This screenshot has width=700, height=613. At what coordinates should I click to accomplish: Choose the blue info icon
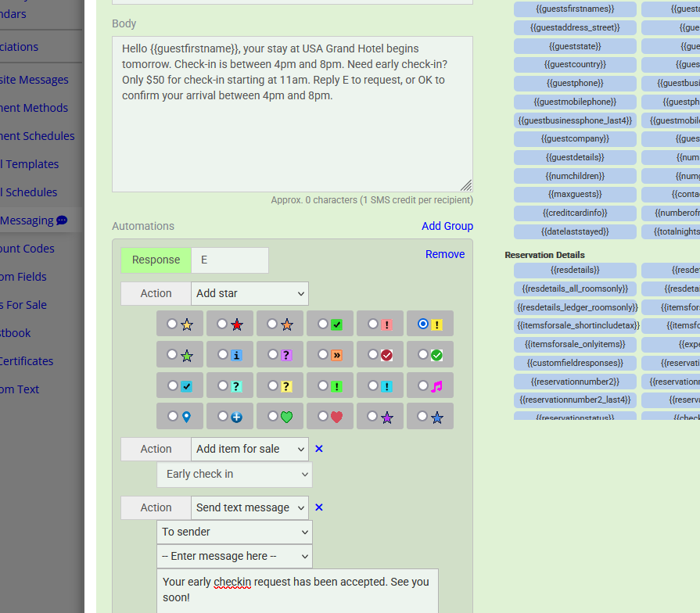click(223, 354)
